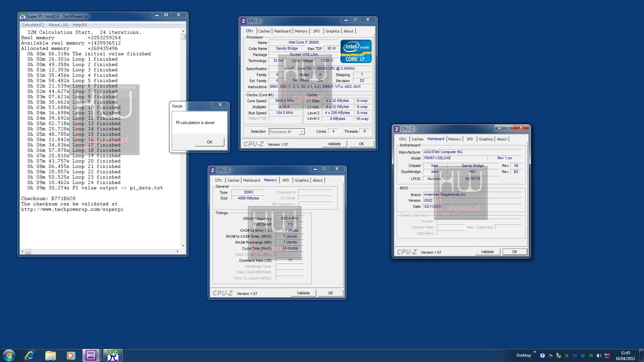Open Windows Explorer folder taskbar icon
644x362 pixels.
[50, 355]
